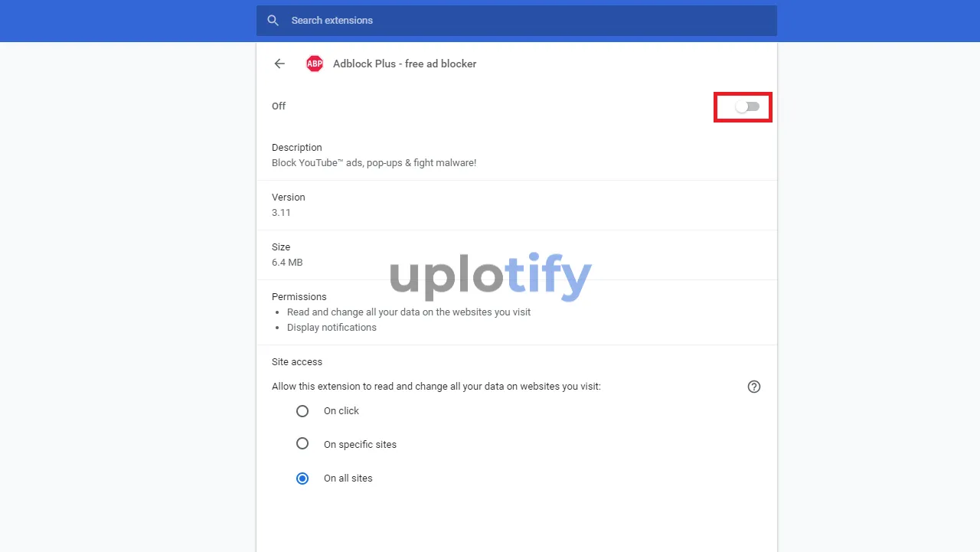Select the On all sites option
Screen dimensions: 980x552
(302, 479)
